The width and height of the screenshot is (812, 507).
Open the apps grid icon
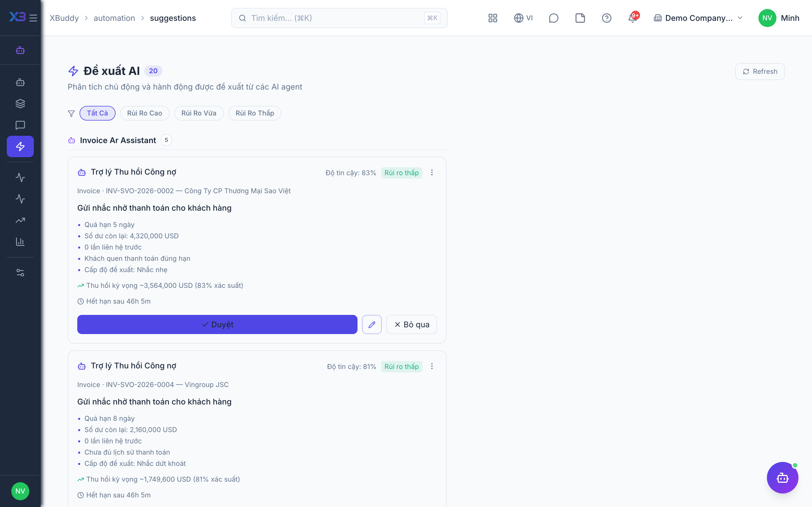click(493, 18)
